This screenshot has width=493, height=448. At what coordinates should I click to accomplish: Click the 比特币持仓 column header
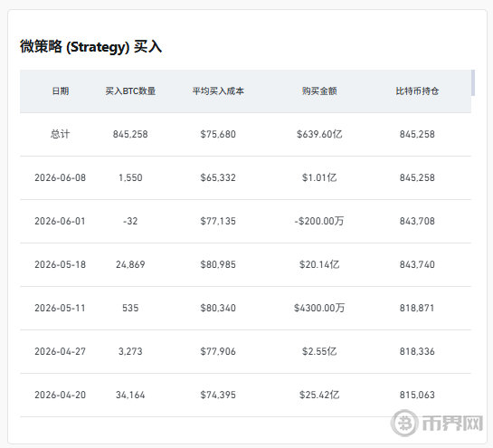(417, 91)
